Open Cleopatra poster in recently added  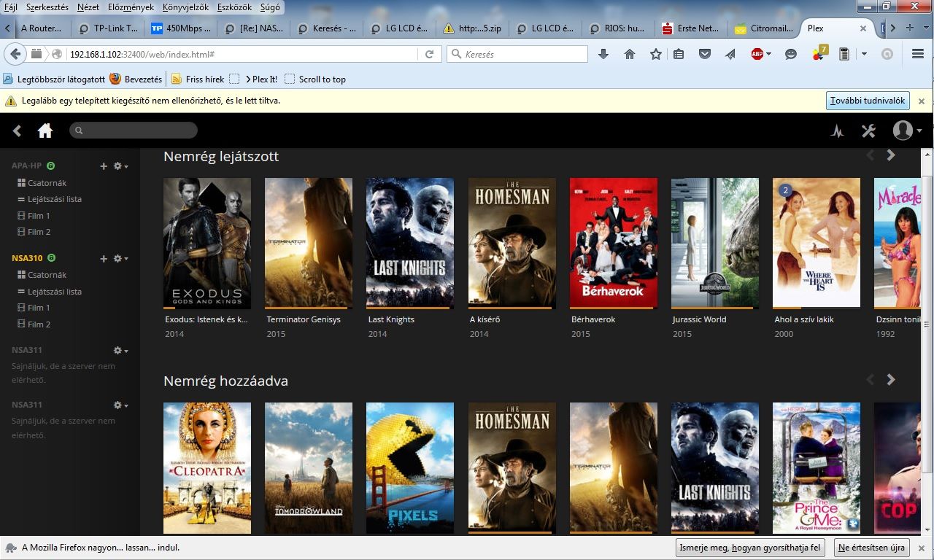(207, 467)
